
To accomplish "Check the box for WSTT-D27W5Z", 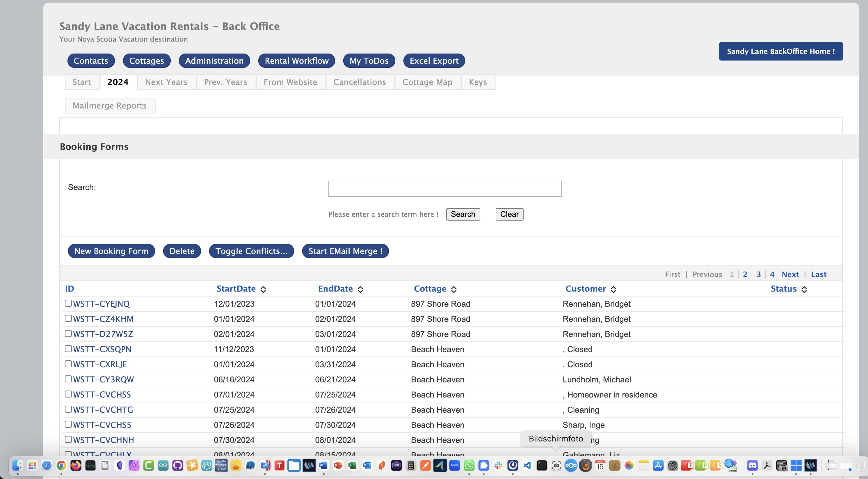I will pos(68,334).
